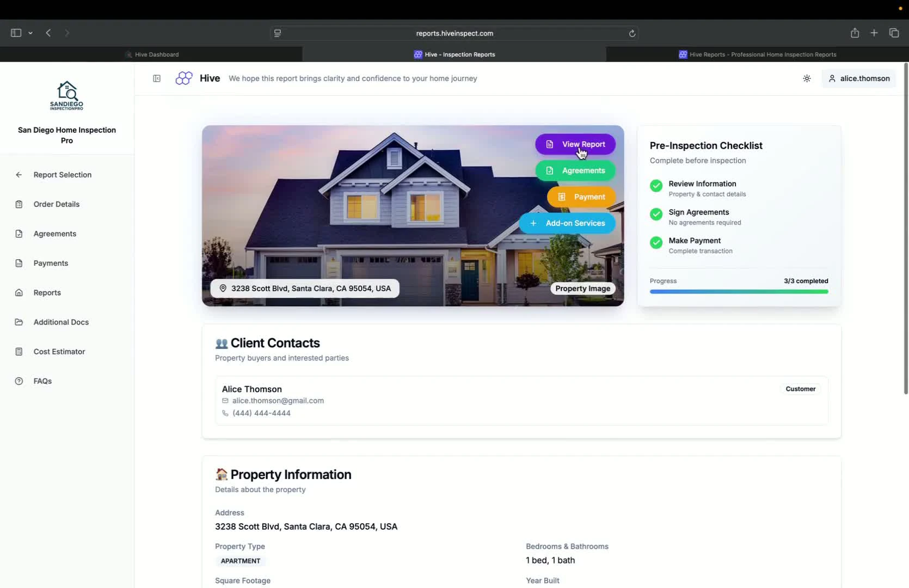
Task: Toggle the Make Payment checklist check
Action: pos(655,243)
